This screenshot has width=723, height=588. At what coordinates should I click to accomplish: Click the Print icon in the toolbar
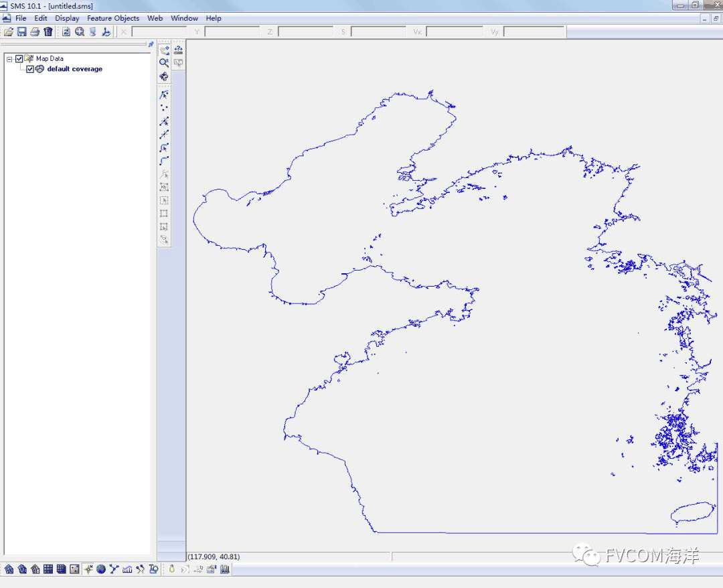[35, 31]
